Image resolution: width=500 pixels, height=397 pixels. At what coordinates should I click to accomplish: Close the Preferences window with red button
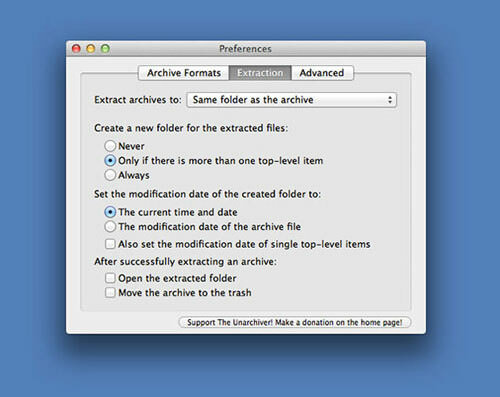(76, 49)
